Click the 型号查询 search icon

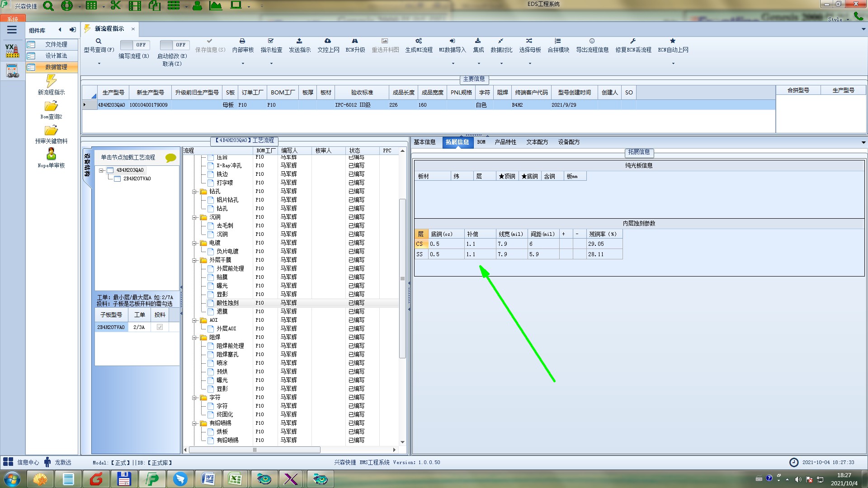[x=98, y=41]
